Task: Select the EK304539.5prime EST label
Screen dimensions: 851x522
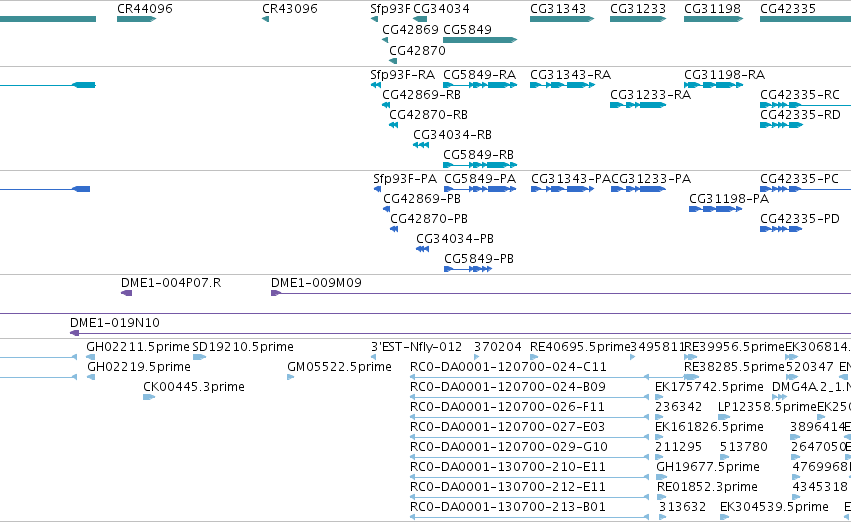Action: coord(774,507)
